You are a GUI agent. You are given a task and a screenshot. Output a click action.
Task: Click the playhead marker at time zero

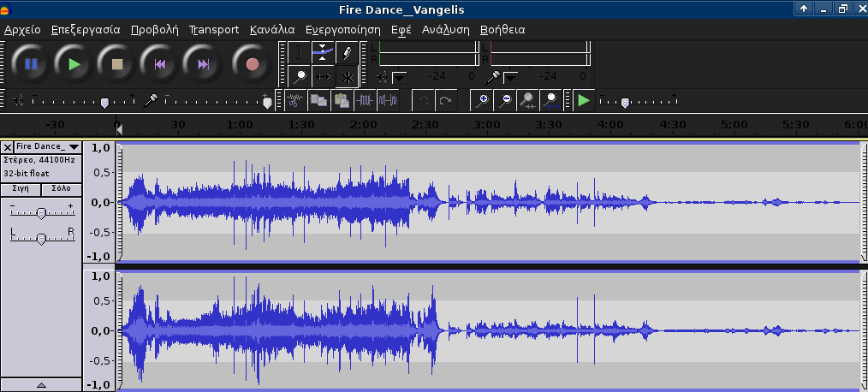(118, 128)
